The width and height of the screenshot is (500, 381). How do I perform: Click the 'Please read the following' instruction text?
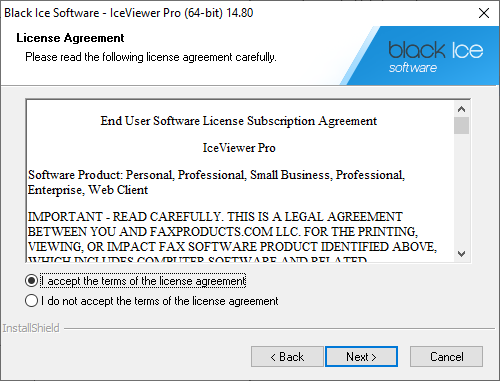coord(151,57)
